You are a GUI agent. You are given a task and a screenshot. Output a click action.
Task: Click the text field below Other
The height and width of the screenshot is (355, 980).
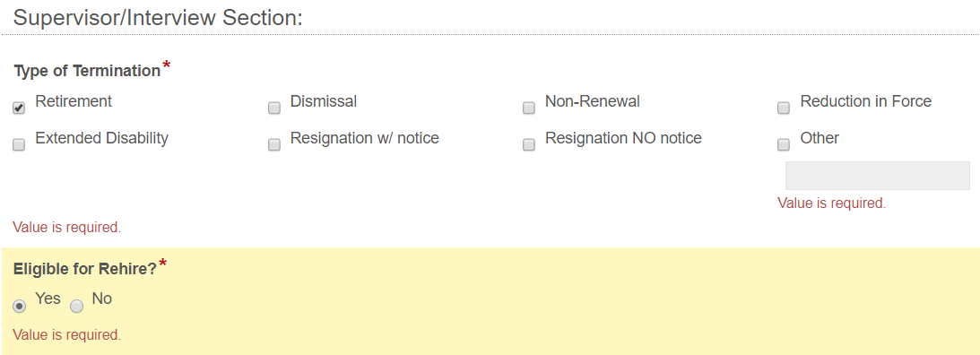pyautogui.click(x=878, y=176)
